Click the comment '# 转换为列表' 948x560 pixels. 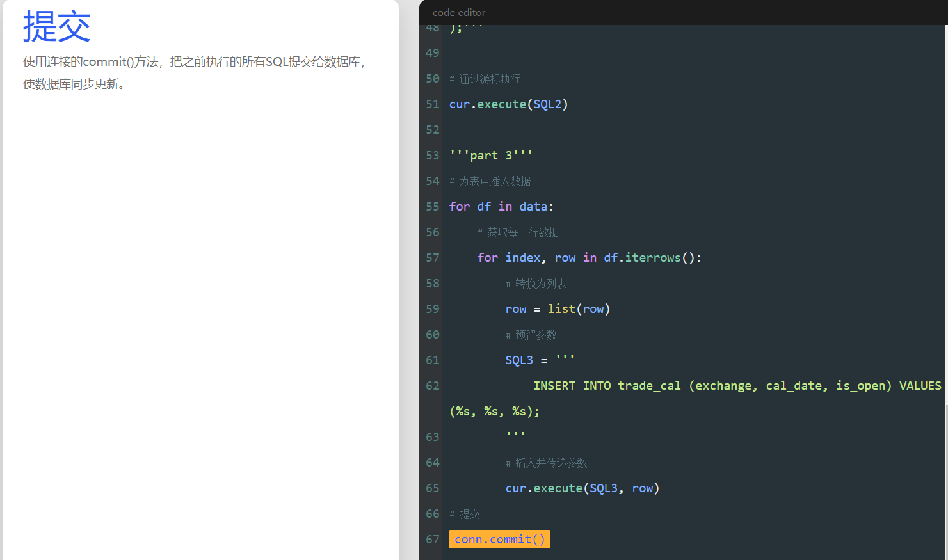[536, 284]
